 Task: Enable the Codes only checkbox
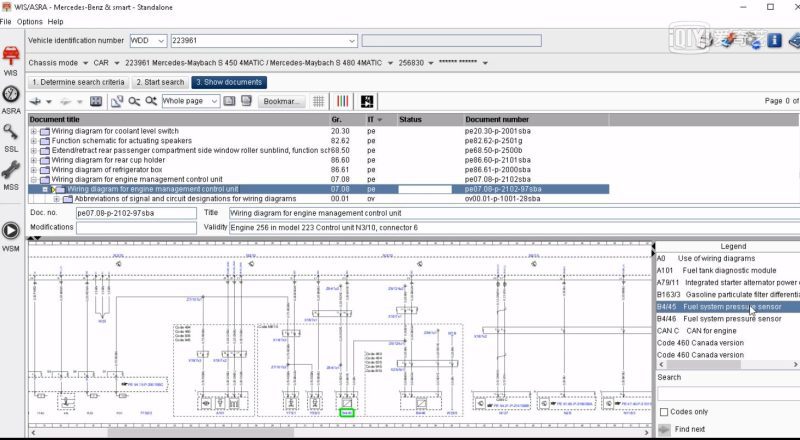662,411
